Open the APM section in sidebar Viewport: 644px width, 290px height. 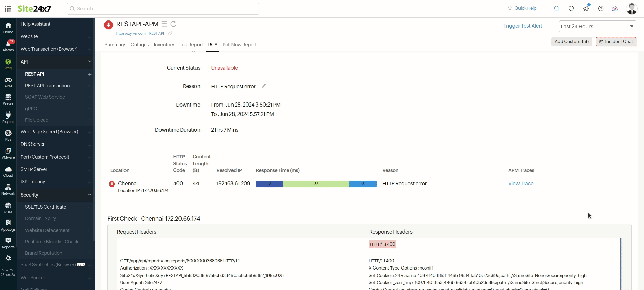[8, 82]
